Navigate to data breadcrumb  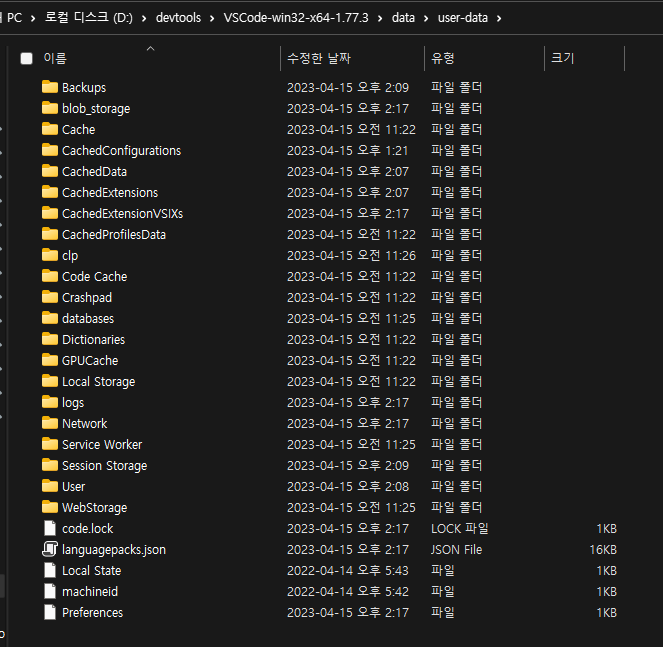pyautogui.click(x=403, y=18)
